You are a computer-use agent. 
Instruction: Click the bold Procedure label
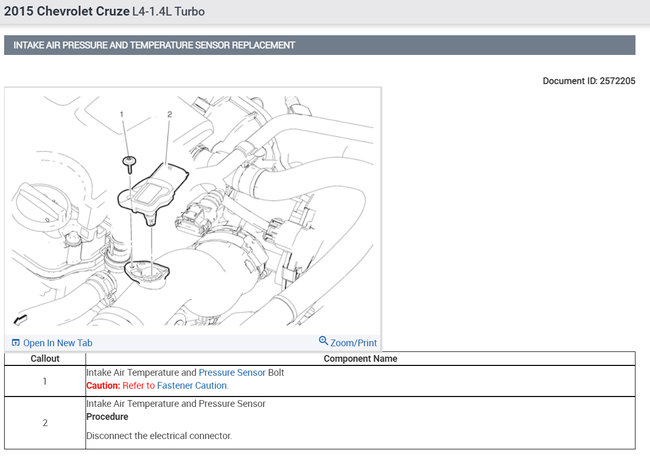pyautogui.click(x=107, y=416)
